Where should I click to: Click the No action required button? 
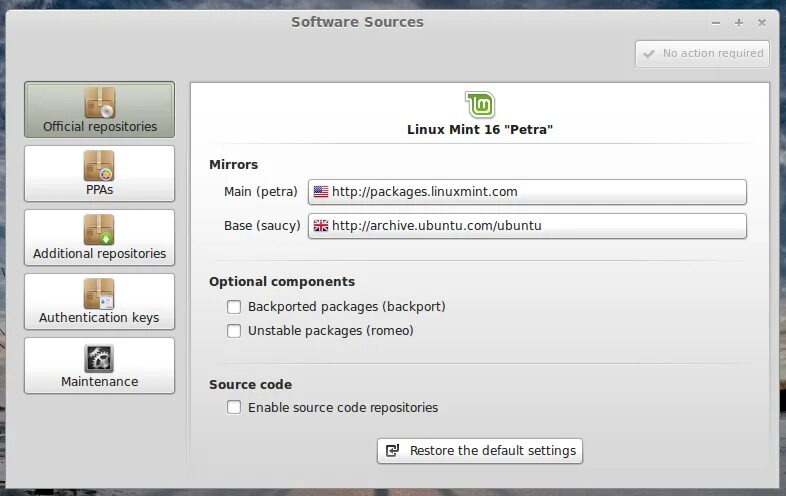(x=702, y=54)
